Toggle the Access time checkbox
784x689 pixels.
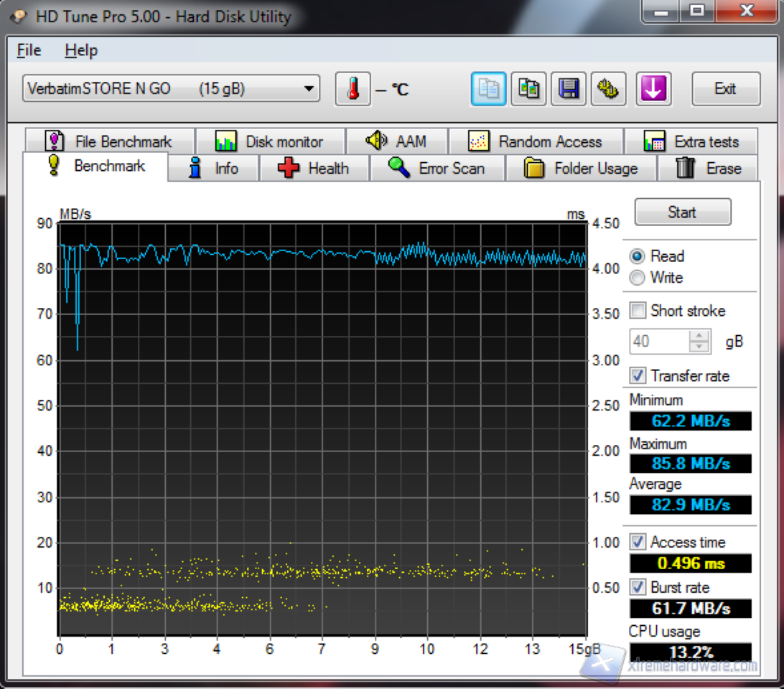[x=637, y=542]
